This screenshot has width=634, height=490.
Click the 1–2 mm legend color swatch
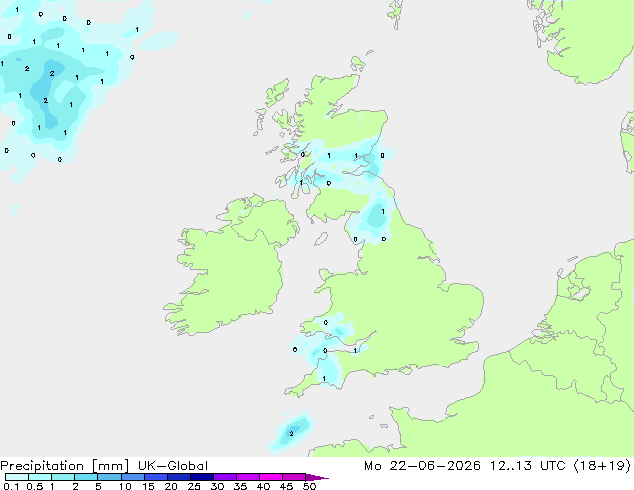click(63, 477)
